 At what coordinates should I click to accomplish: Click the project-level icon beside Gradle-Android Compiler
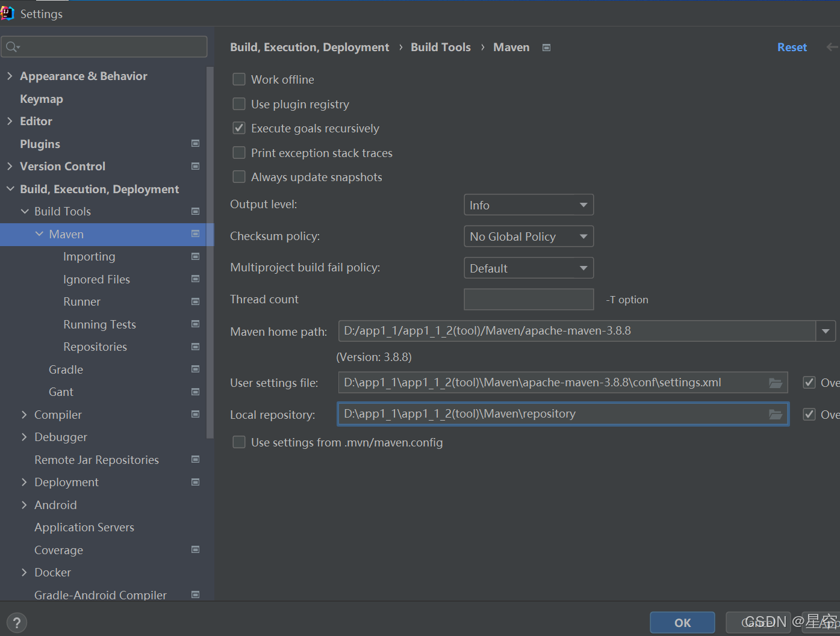[195, 594]
